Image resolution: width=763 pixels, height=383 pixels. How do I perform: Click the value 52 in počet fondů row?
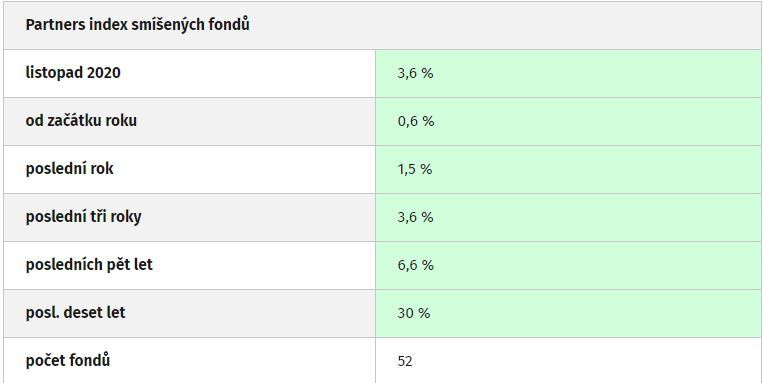coord(405,361)
